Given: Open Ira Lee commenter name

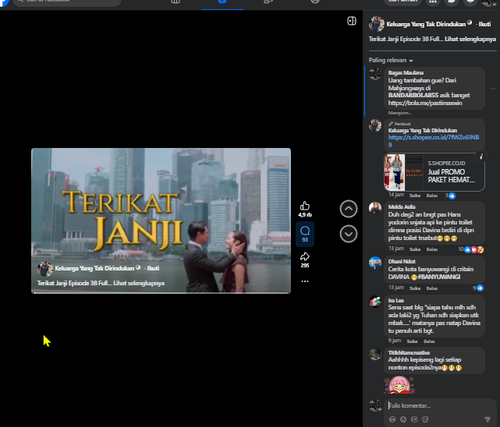Looking at the screenshot, I should [396, 301].
